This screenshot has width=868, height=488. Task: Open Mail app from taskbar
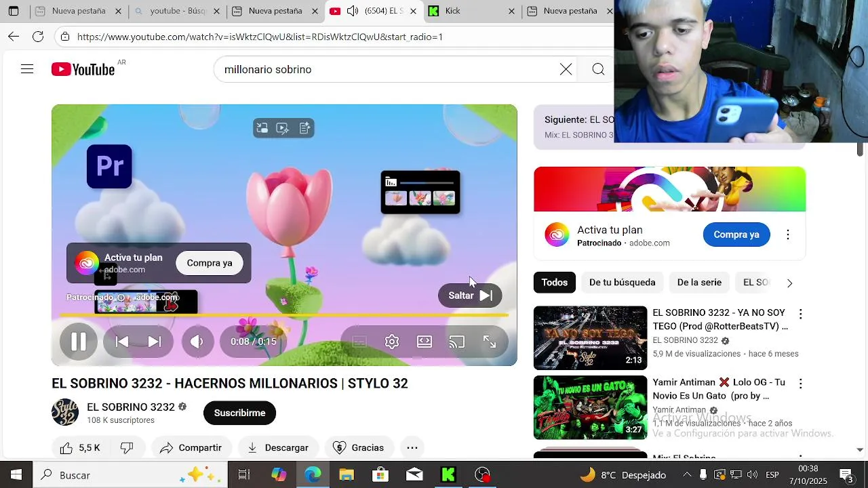414,475
